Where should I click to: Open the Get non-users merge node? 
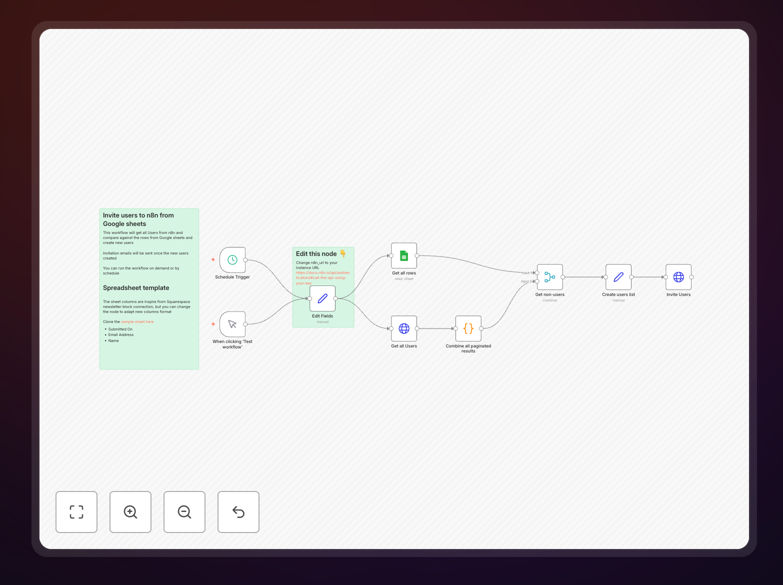pyautogui.click(x=550, y=277)
